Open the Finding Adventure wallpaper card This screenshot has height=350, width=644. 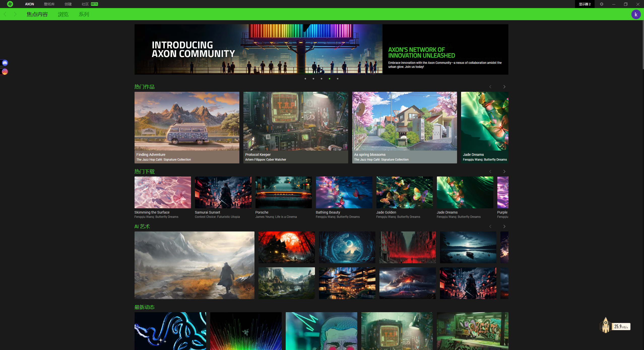187,128
